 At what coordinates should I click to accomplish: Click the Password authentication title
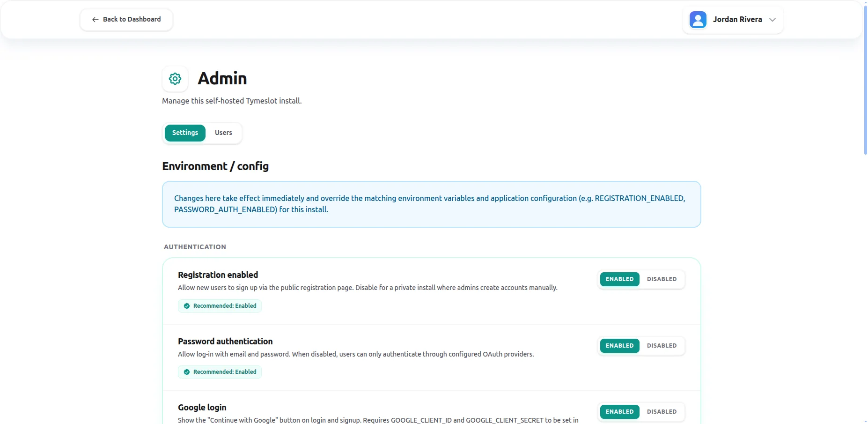(225, 342)
